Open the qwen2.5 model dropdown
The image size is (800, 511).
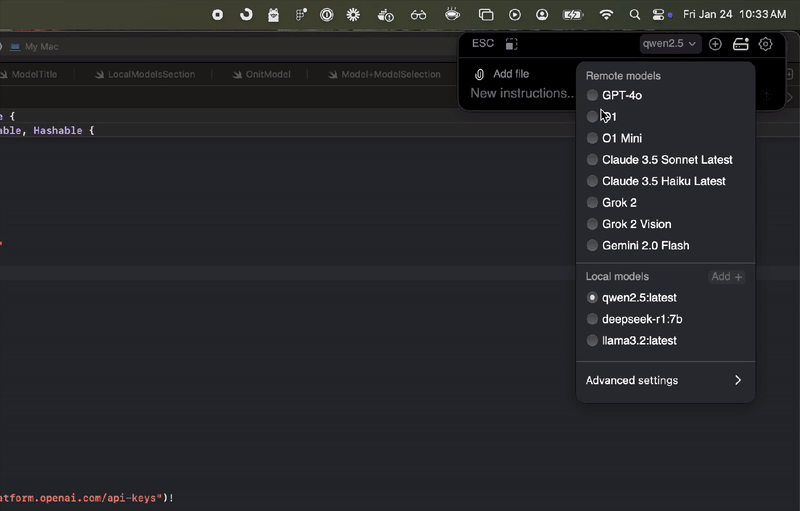[670, 44]
